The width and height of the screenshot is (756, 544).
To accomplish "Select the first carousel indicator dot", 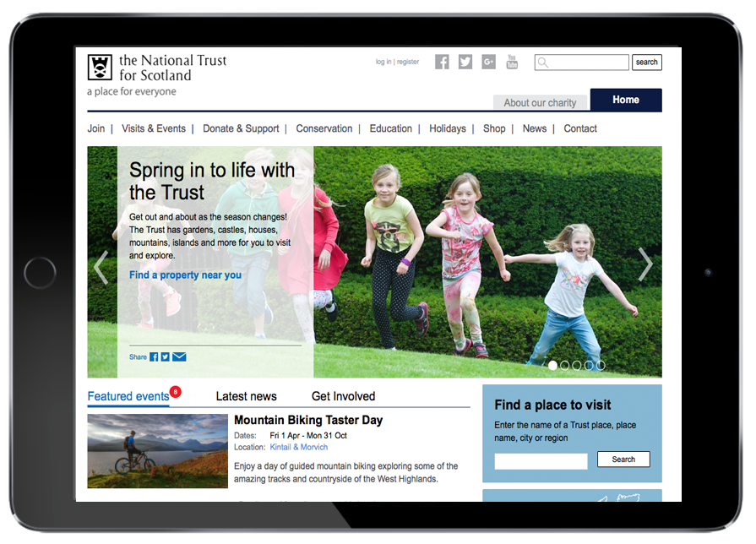I will pos(553,366).
